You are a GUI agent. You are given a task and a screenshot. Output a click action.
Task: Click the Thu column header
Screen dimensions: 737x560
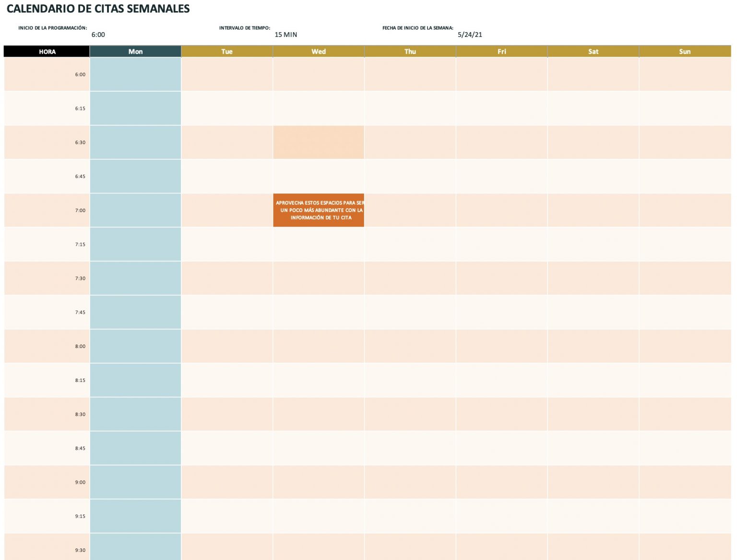coord(410,51)
